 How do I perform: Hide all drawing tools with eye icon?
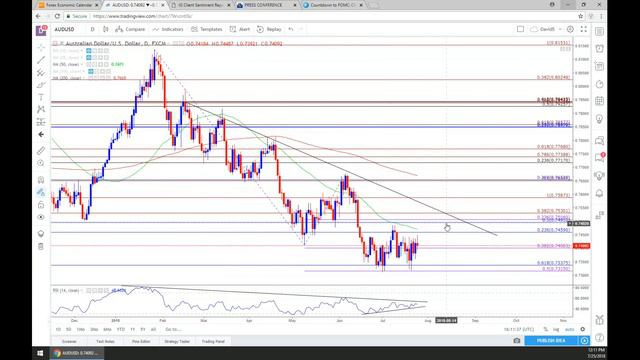pos(41,217)
